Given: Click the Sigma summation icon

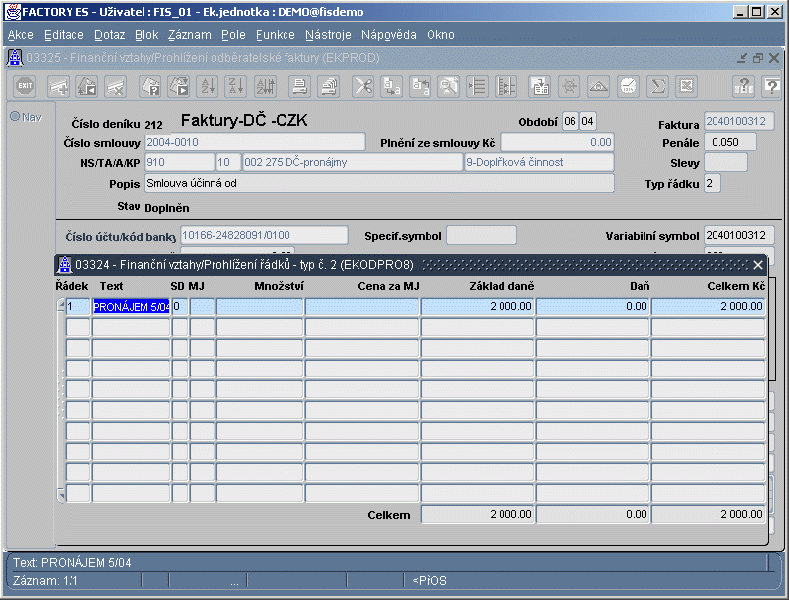Looking at the screenshot, I should (x=657, y=87).
